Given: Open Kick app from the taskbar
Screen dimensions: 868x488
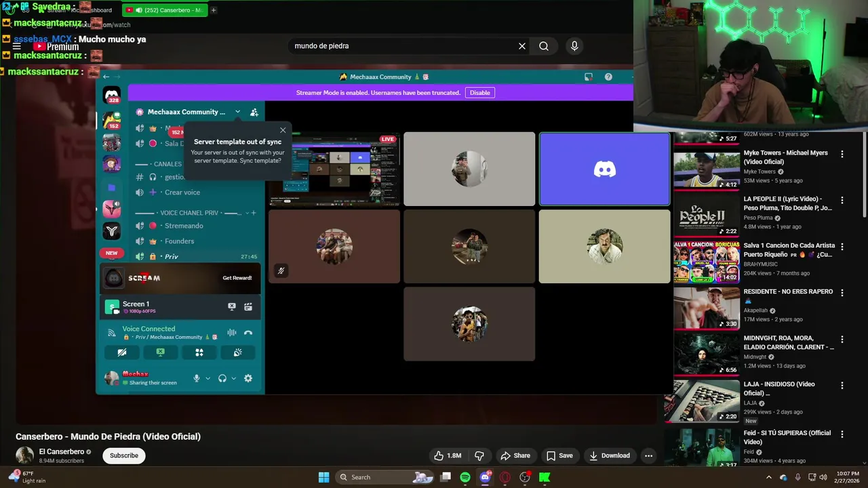Looking at the screenshot, I should click(x=545, y=477).
